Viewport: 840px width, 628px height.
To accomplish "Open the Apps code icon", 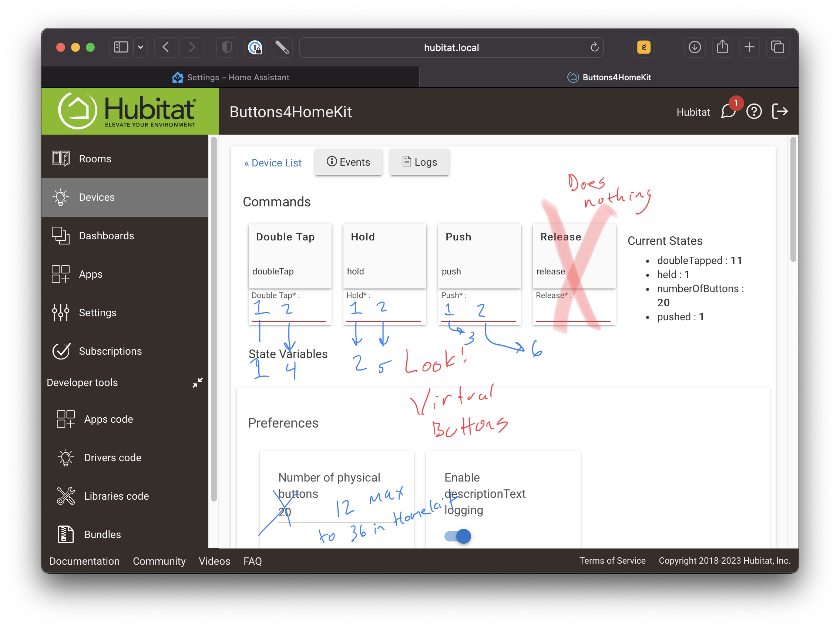I will 66,419.
